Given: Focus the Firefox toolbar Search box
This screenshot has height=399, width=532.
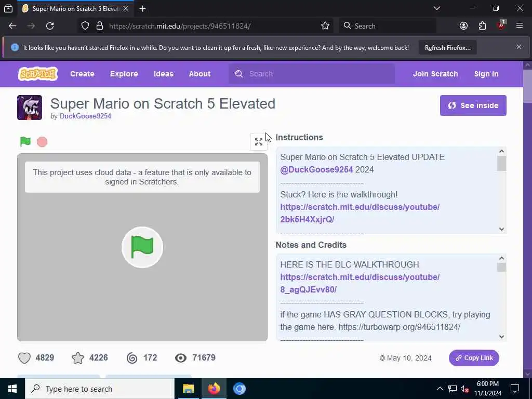Looking at the screenshot, I should click(388, 26).
